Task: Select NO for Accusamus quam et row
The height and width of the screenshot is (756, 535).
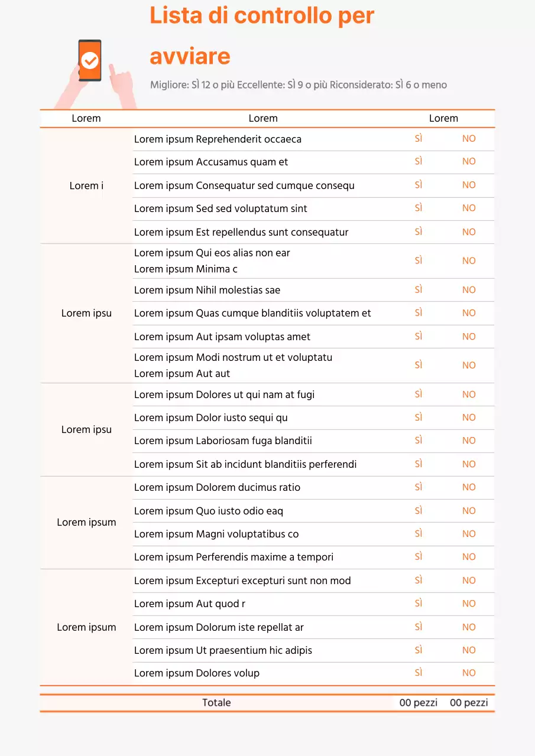Action: (x=469, y=162)
